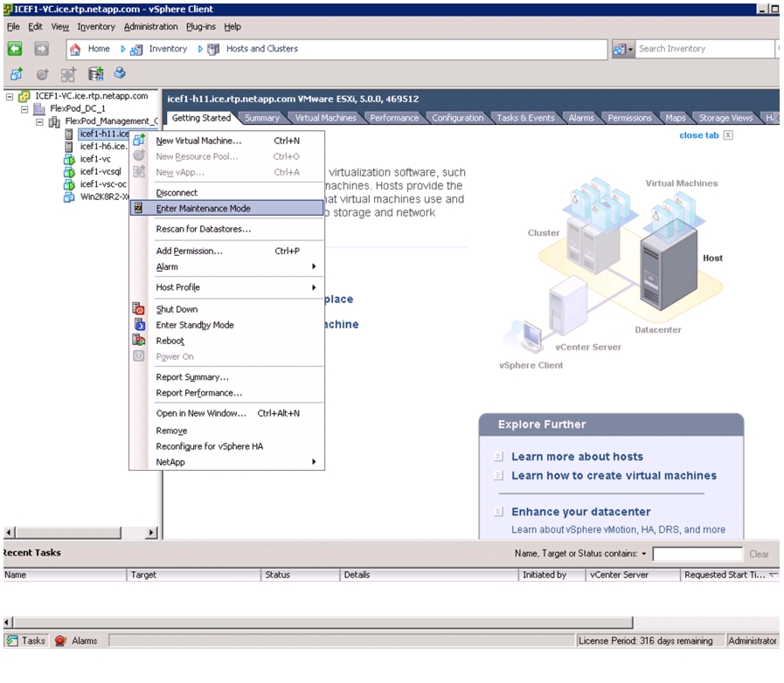Click the new resource pool toolbar icon

(x=43, y=75)
